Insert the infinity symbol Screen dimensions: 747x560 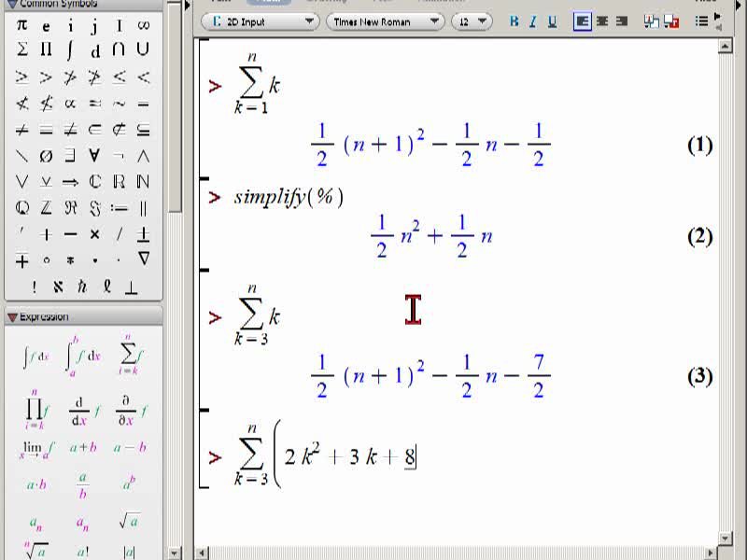144,25
